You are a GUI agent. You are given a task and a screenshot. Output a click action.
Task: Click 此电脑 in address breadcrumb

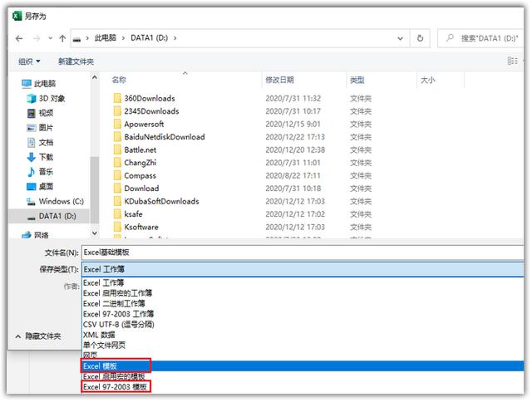pos(106,38)
